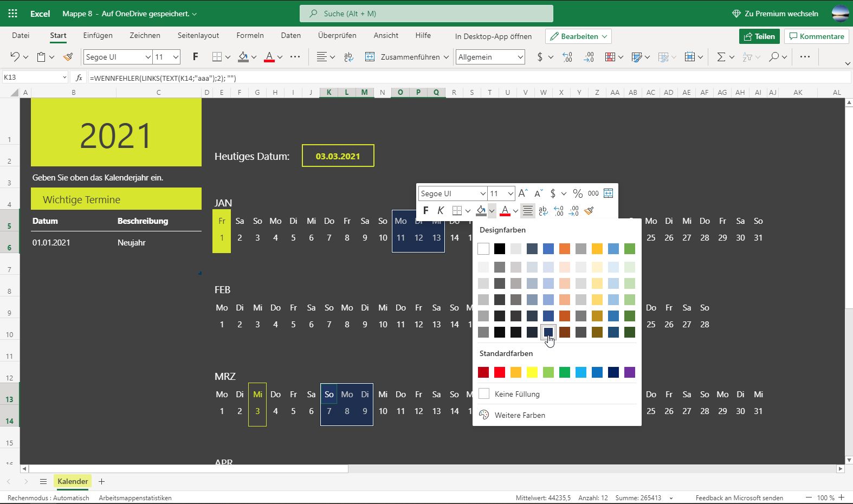
Task: Pick the yellow standard color swatch
Action: (x=532, y=372)
